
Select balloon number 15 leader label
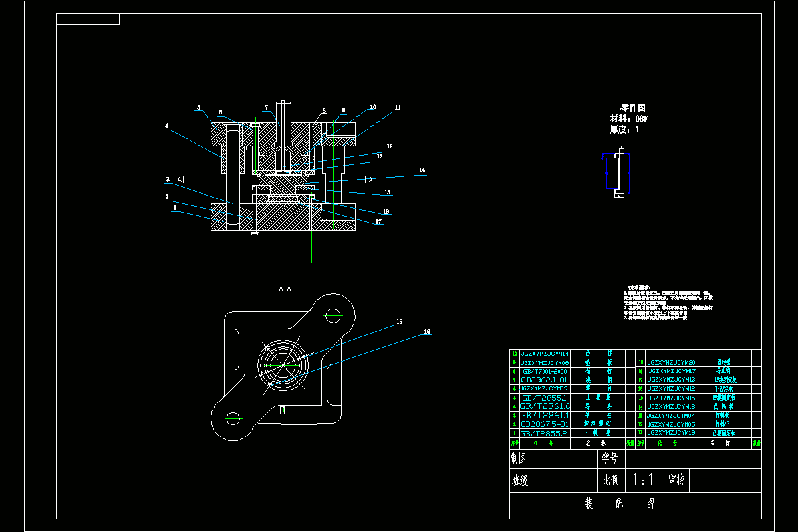[x=388, y=192]
